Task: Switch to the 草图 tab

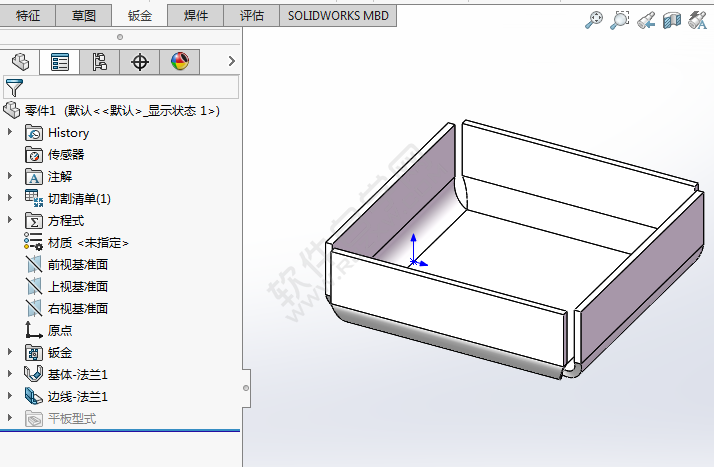Action: click(84, 16)
